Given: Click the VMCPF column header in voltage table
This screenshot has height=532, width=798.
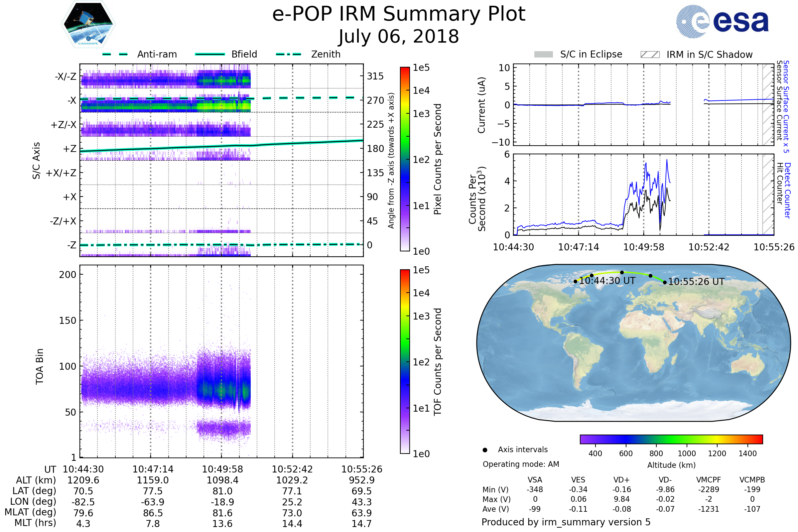Looking at the screenshot, I should [709, 480].
